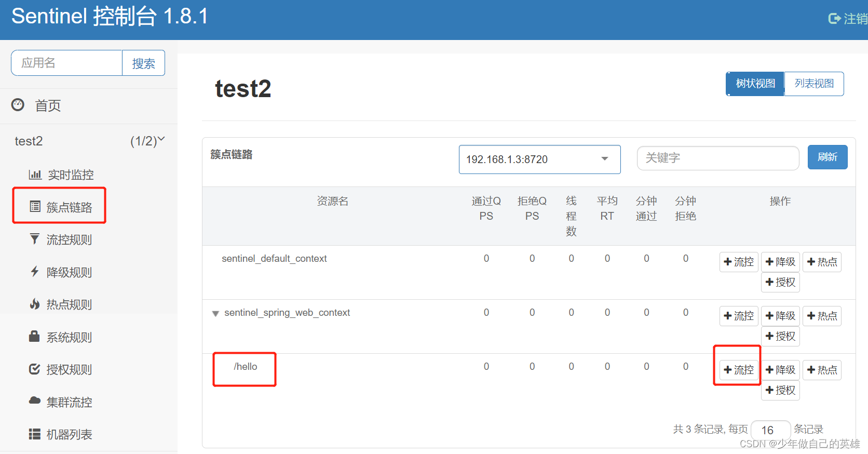868x454 pixels.
Task: Open 实时监控 menu item
Action: point(71,175)
